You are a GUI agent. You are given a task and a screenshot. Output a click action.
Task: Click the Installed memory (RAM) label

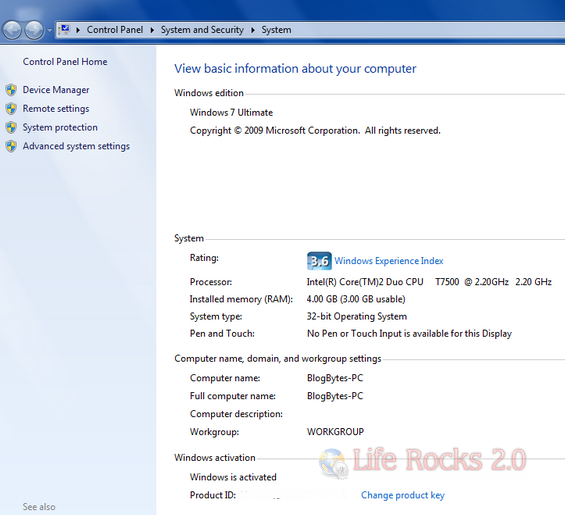pos(241,299)
